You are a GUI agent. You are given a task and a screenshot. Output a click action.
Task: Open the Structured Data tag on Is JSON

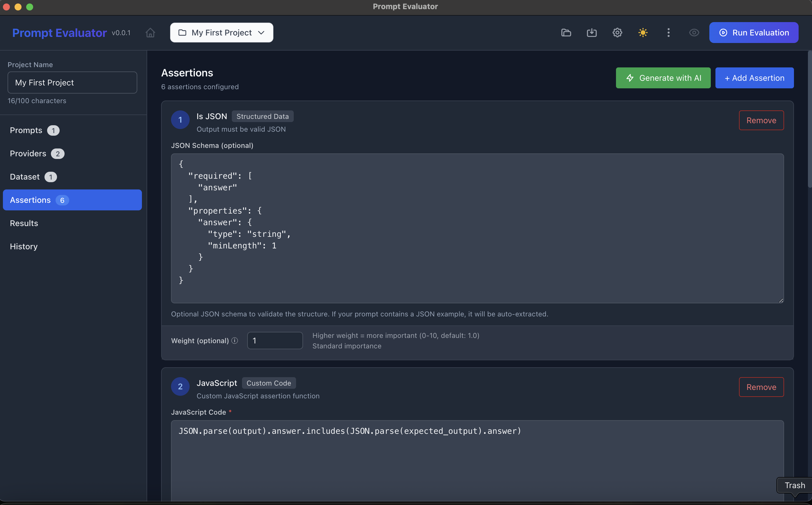tap(262, 116)
